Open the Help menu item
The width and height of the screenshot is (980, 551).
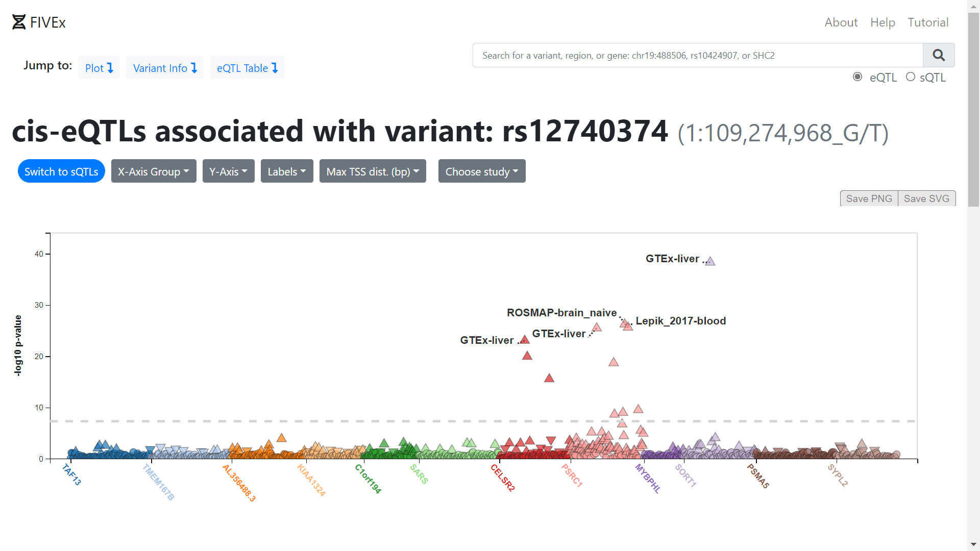click(883, 22)
